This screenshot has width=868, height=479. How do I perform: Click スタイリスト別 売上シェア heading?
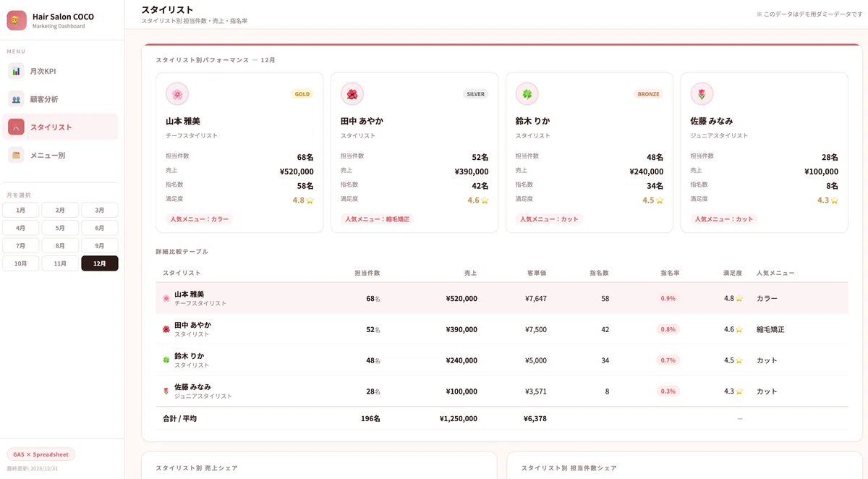197,468
